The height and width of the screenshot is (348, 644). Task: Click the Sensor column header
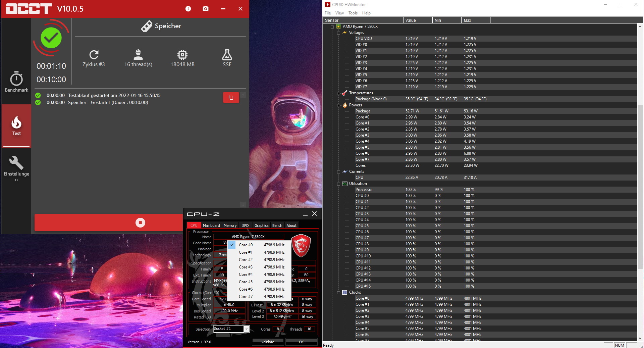click(x=363, y=20)
